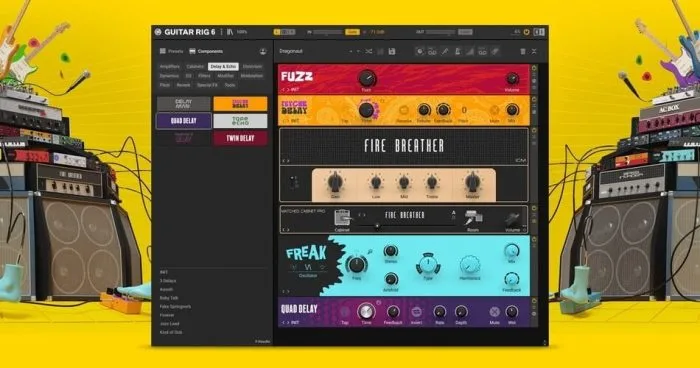Viewport: 700px width, 368px height.
Task: Click the Fuzz knob on Fuzz module
Action: (x=367, y=79)
